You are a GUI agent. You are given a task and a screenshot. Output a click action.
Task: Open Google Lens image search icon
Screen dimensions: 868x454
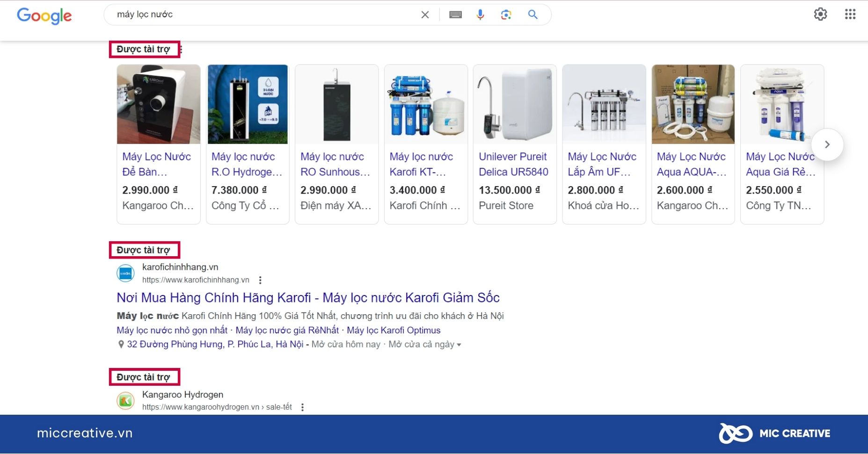click(x=506, y=14)
